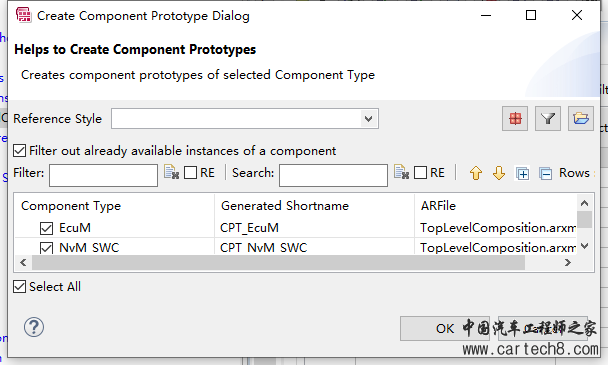Confirm with the OK button
The height and width of the screenshot is (365, 608).
(x=445, y=329)
